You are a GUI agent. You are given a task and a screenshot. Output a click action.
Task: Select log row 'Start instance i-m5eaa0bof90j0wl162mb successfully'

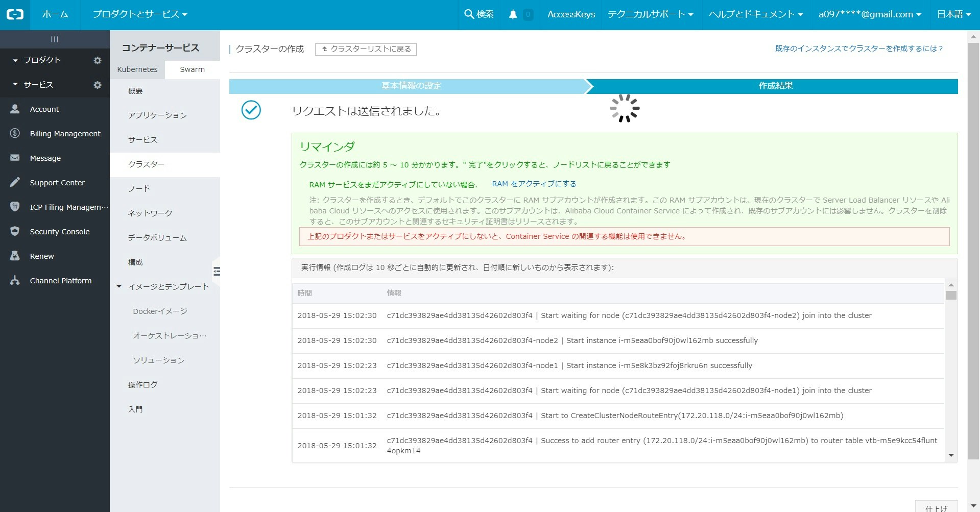(x=618, y=340)
